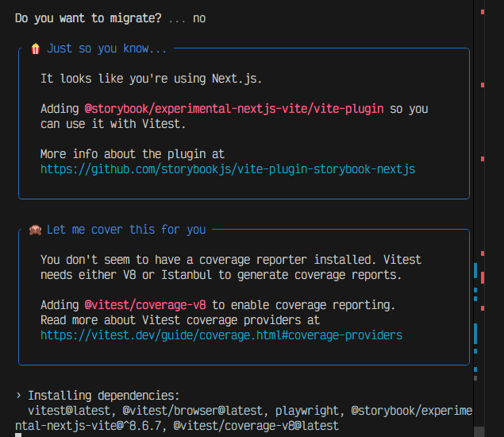The height and width of the screenshot is (437, 504).
Task: Click the line "It looks like you're using Next.js."
Action: (151, 79)
